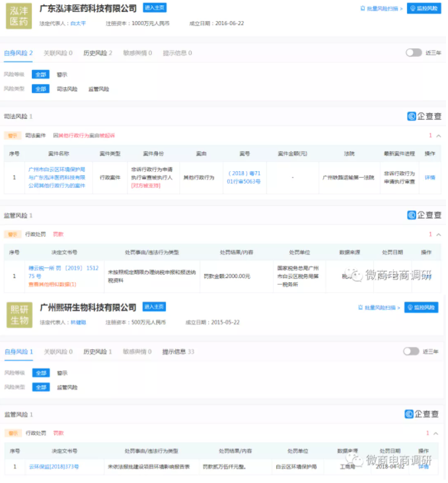Click 批量风险扫描 link in the 泓沣医药 header
The image size is (448, 483).
click(x=383, y=9)
